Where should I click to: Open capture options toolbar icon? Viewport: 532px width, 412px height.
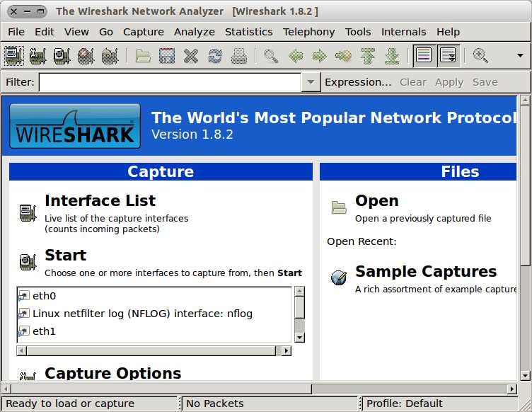38,56
